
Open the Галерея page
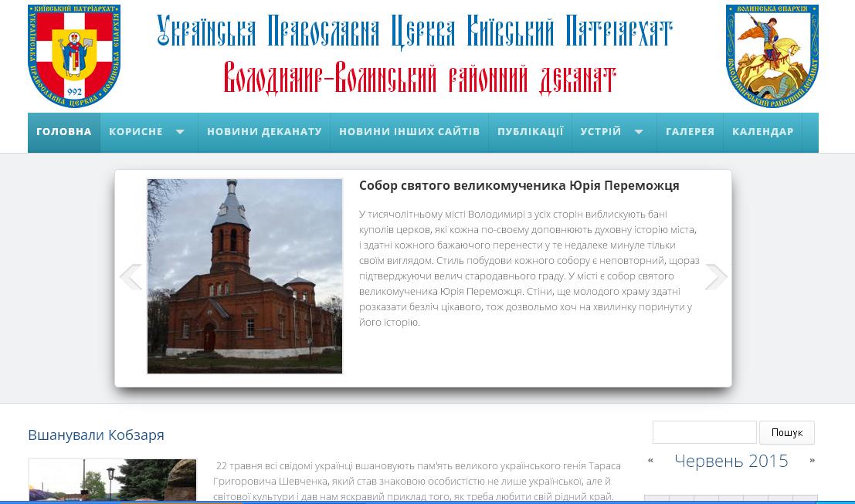(x=690, y=132)
